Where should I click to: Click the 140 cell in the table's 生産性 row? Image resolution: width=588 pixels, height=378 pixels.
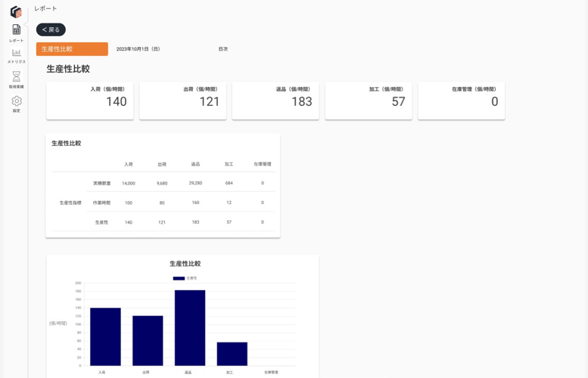pos(129,222)
